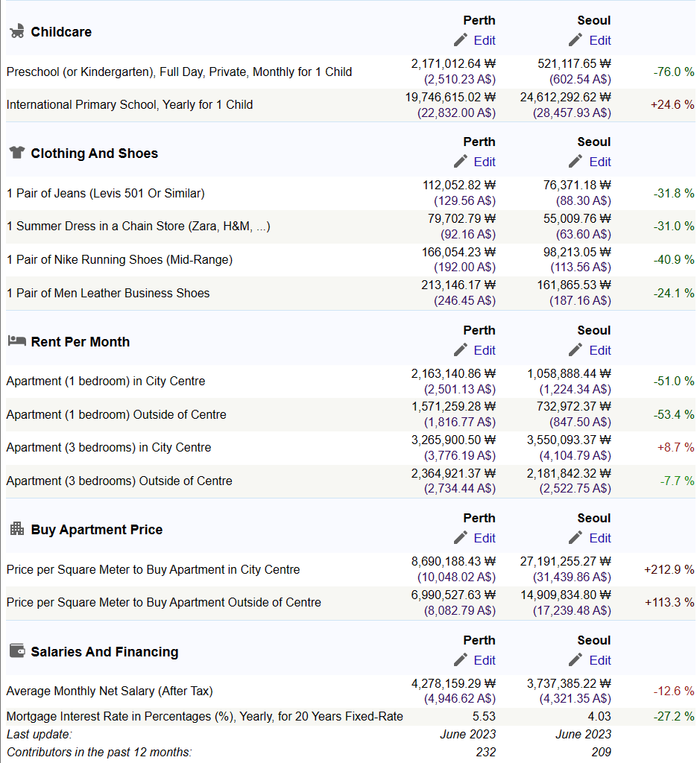The width and height of the screenshot is (700, 763).
Task: Click Seoul city centre price 27,191,255.27 ₩
Action: (x=566, y=562)
